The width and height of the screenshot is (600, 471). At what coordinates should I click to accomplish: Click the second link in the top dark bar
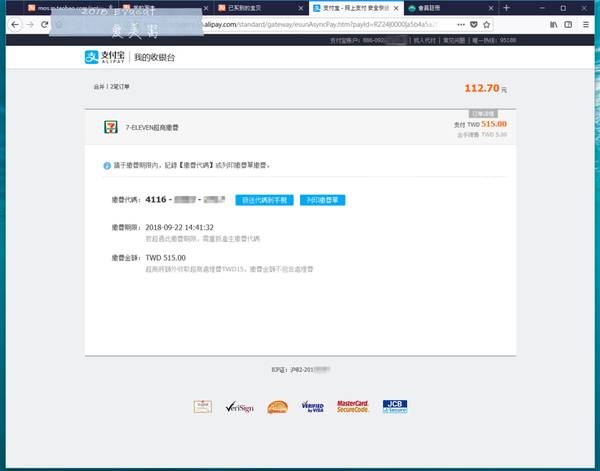(454, 40)
